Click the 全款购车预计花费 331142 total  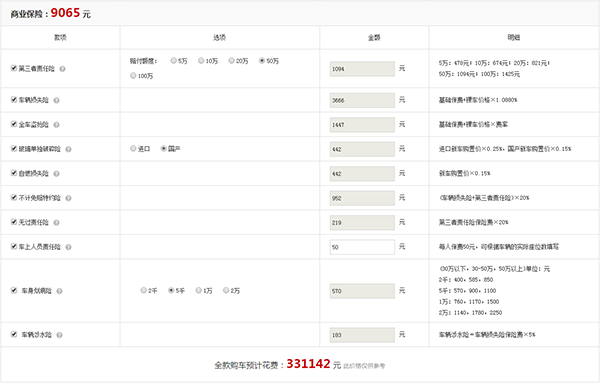pyautogui.click(x=277, y=364)
